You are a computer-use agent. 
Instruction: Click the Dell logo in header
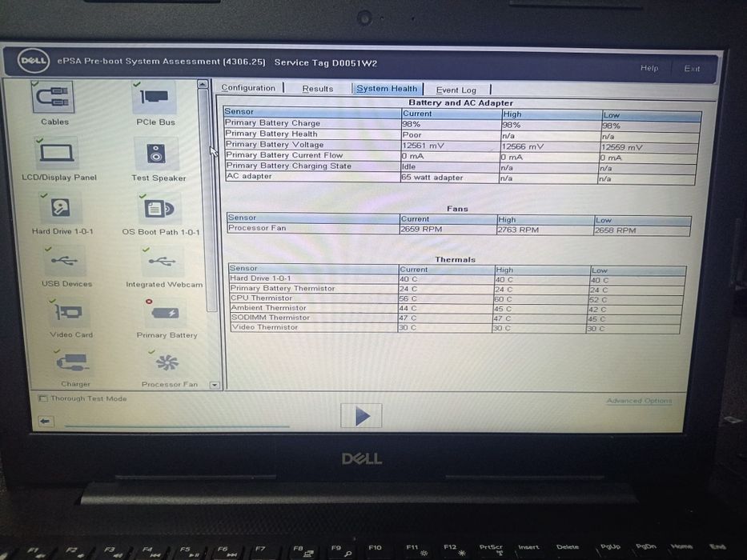coord(34,61)
